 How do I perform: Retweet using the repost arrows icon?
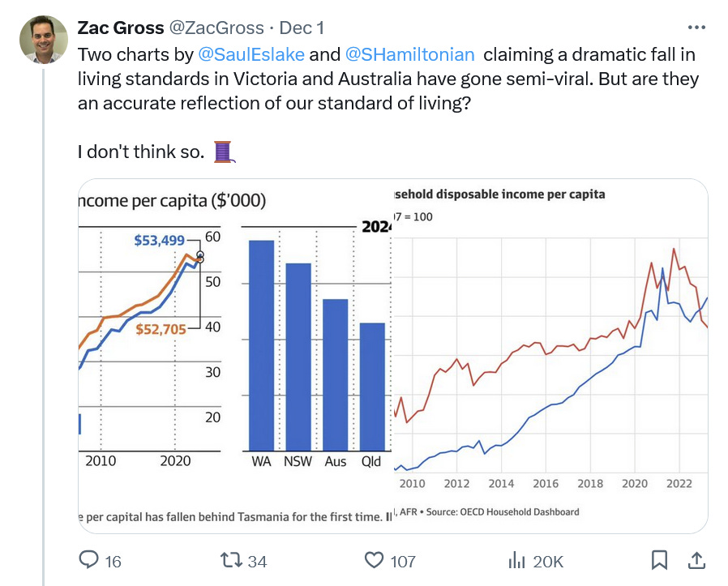coord(231,560)
